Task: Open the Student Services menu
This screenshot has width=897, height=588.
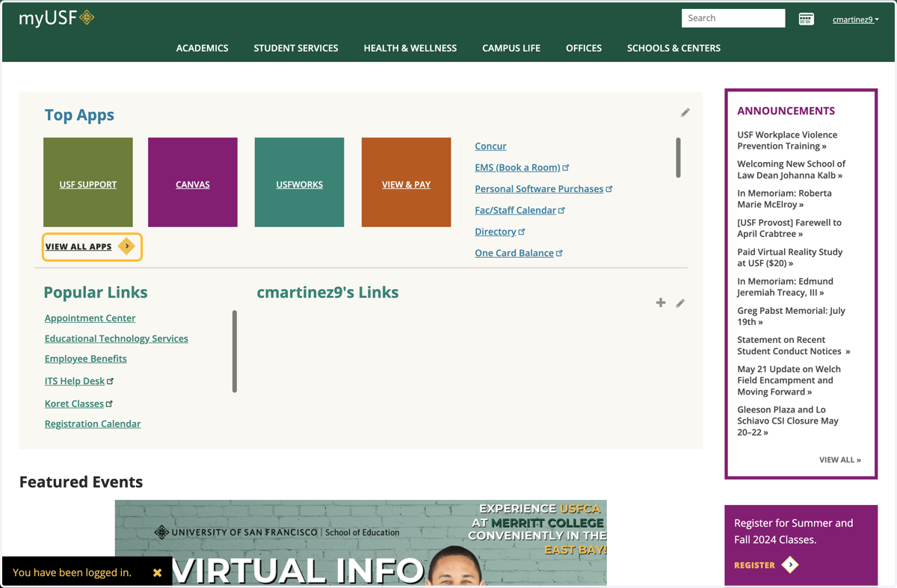Action: 296,48
